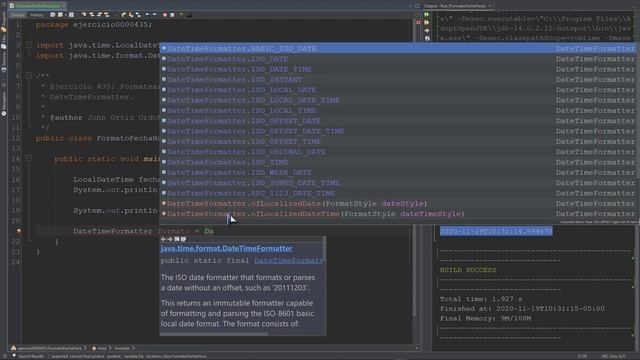This screenshot has width=640, height=360.
Task: Select the formato breadcrumb
Action: 122,348
